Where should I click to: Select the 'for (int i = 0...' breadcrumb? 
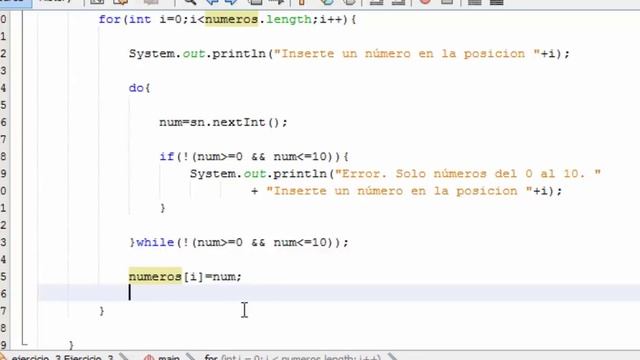[x=292, y=358]
